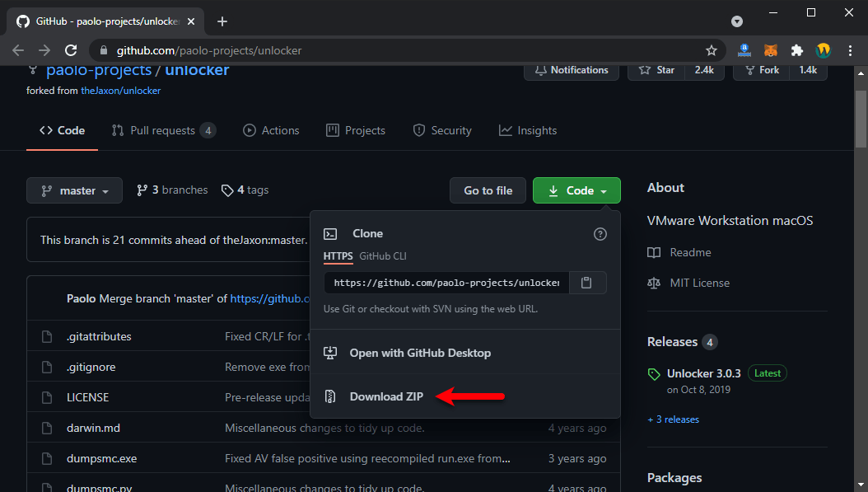Bookmark this page with the star icon

pyautogui.click(x=712, y=50)
